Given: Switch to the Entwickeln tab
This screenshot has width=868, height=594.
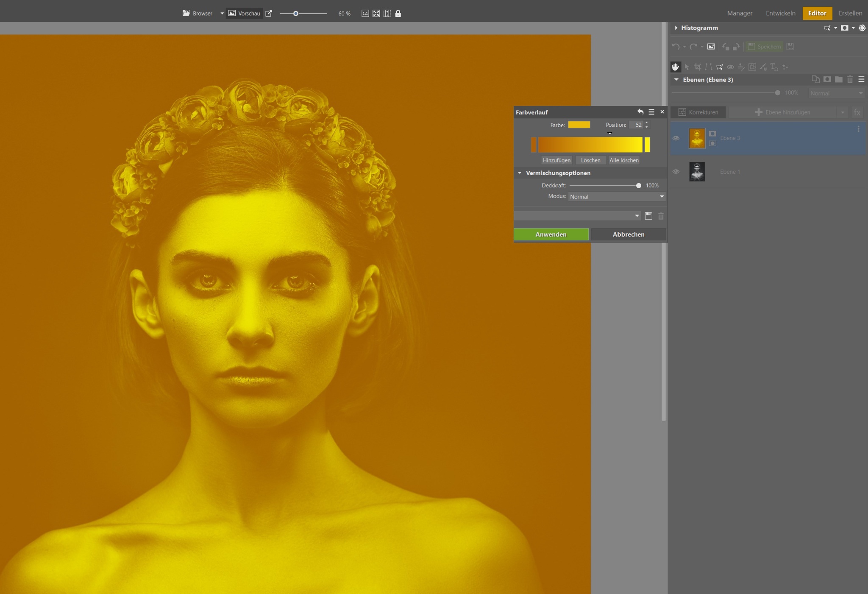Looking at the screenshot, I should coord(780,13).
